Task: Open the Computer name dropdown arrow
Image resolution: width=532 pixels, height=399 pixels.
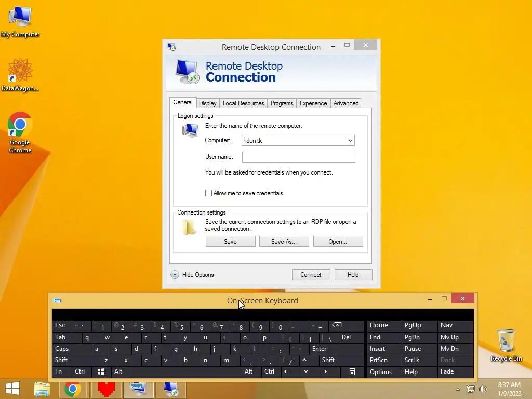Action: tap(350, 140)
